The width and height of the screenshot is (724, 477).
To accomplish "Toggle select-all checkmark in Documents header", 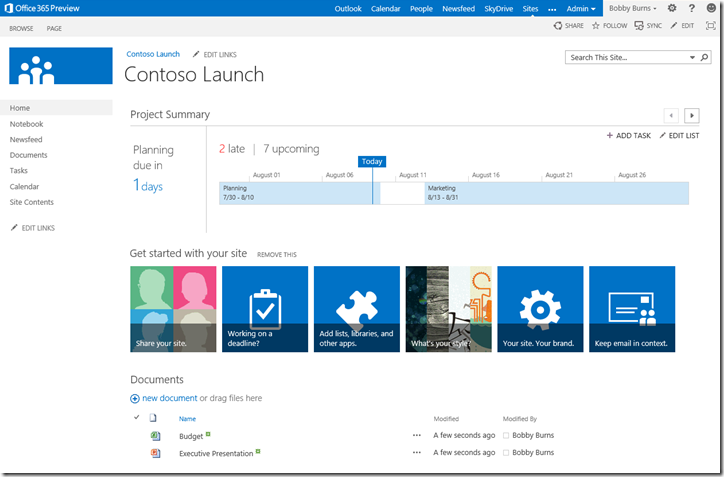I will coord(136,418).
